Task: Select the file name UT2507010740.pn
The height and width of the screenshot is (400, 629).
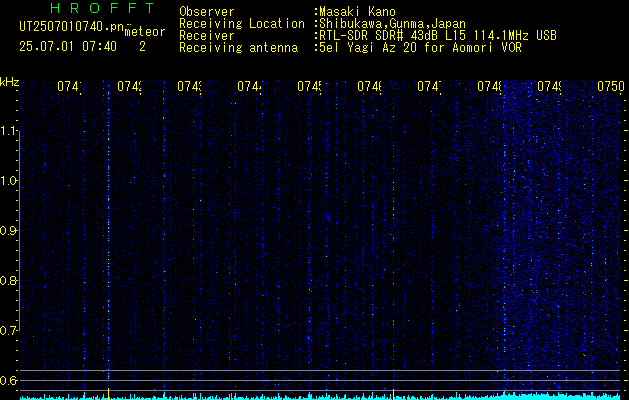Action: pyautogui.click(x=72, y=26)
